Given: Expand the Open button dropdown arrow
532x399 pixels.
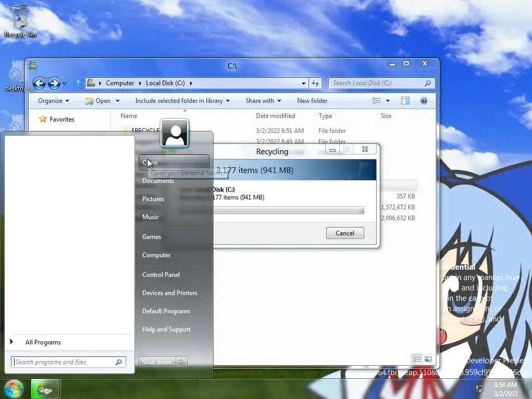Looking at the screenshot, I should click(117, 101).
